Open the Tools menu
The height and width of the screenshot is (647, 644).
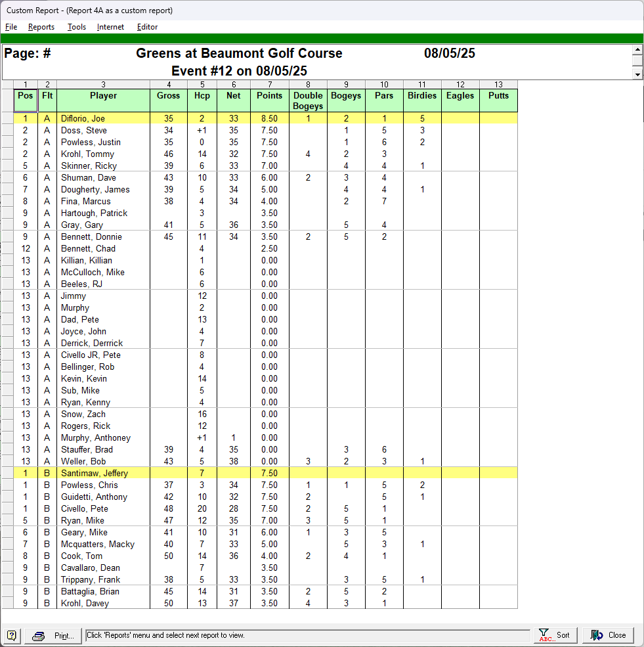77,27
